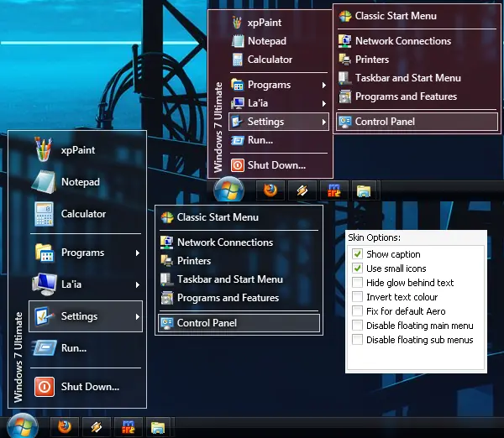Expand La'ia arrow in the small red menu
The height and width of the screenshot is (438, 504).
coord(324,103)
